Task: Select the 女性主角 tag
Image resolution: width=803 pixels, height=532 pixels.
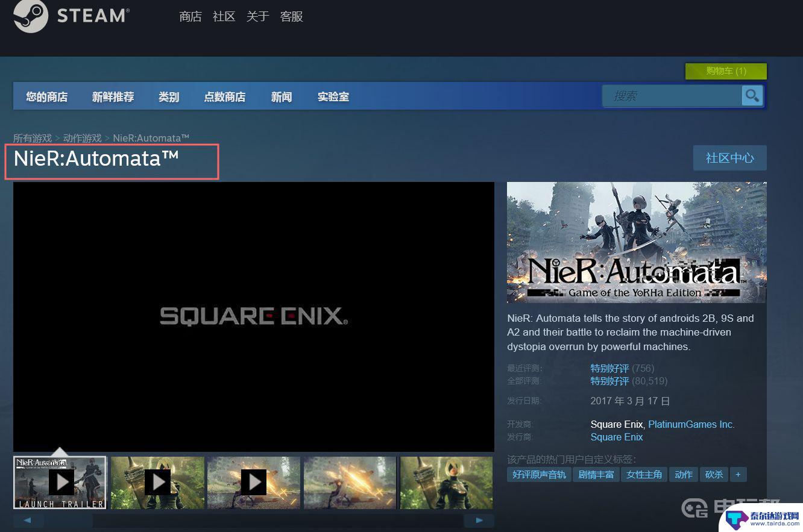Action: click(x=644, y=475)
